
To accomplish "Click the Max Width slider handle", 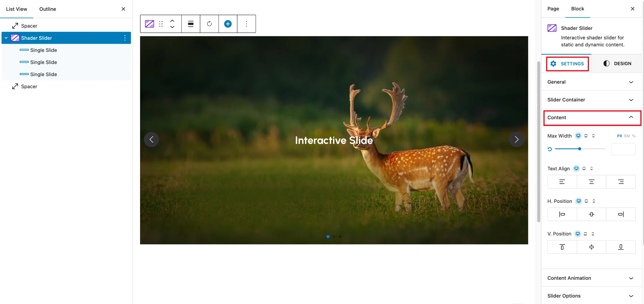I will 580,149.
